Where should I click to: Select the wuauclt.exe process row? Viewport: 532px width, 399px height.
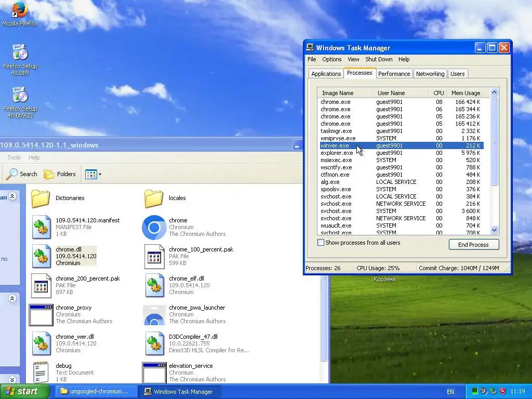[402, 225]
